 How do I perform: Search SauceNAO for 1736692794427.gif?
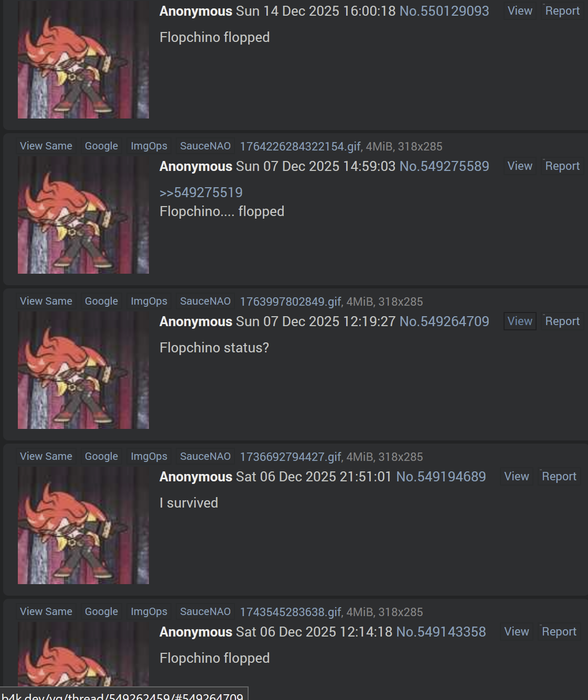click(x=205, y=456)
